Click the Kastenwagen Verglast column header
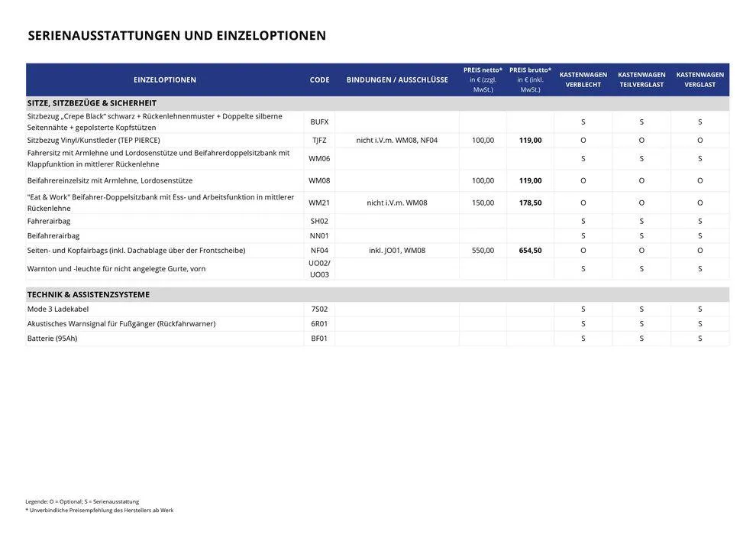This screenshot has height=535, width=756. pyautogui.click(x=699, y=79)
